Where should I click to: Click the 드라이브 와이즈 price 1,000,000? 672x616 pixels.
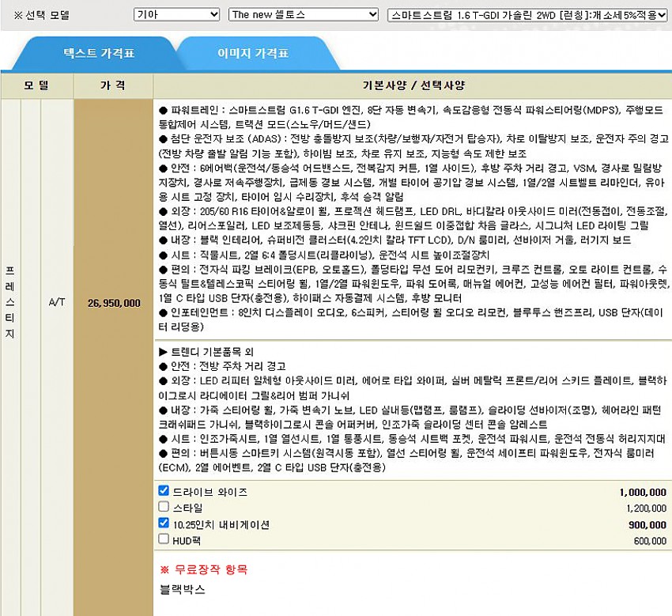click(643, 492)
